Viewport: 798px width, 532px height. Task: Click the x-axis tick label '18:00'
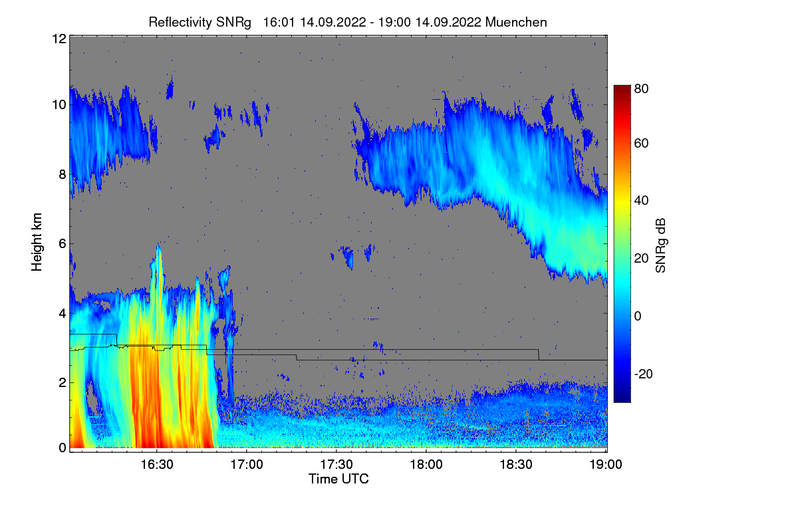tap(426, 464)
